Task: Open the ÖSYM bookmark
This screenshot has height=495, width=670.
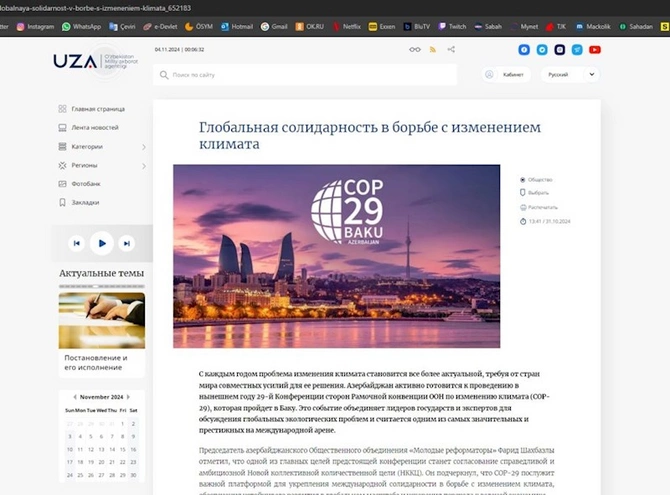Action: [199, 27]
